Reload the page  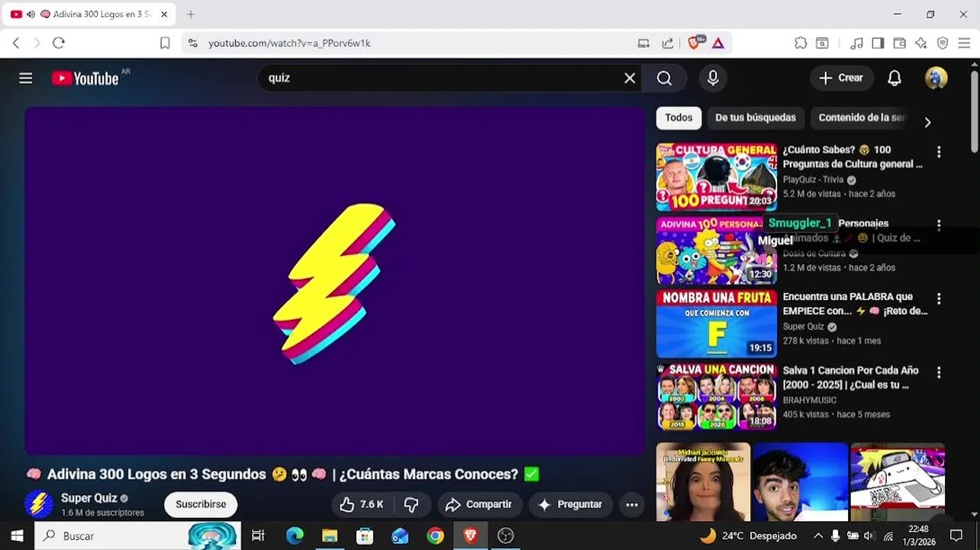click(59, 43)
